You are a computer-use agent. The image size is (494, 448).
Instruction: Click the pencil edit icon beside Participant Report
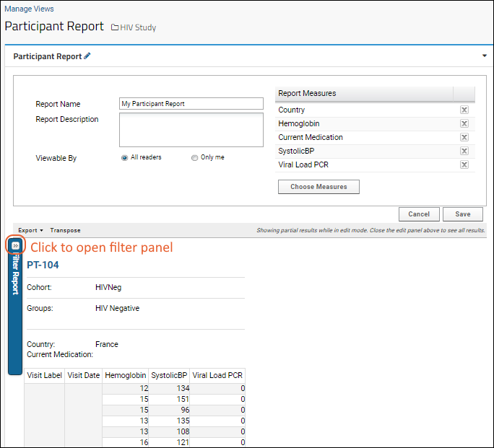tap(87, 56)
